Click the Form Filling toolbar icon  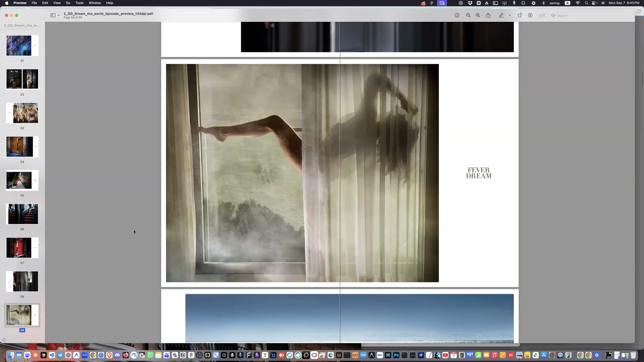(542, 15)
